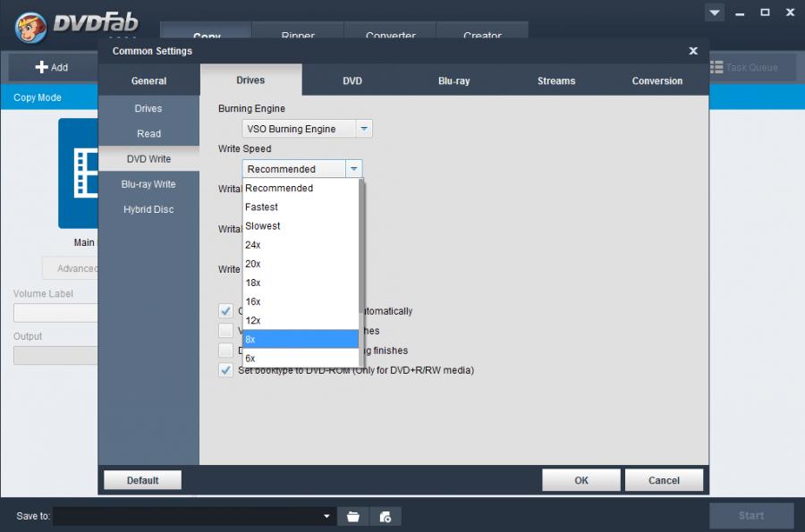The image size is (805, 532).
Task: Choose 16x write speed
Action: pos(301,301)
